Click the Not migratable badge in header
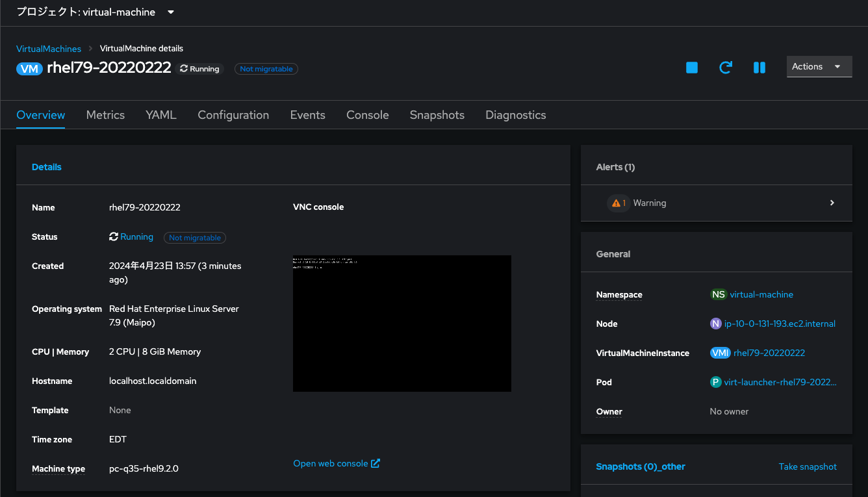868x497 pixels. click(266, 69)
